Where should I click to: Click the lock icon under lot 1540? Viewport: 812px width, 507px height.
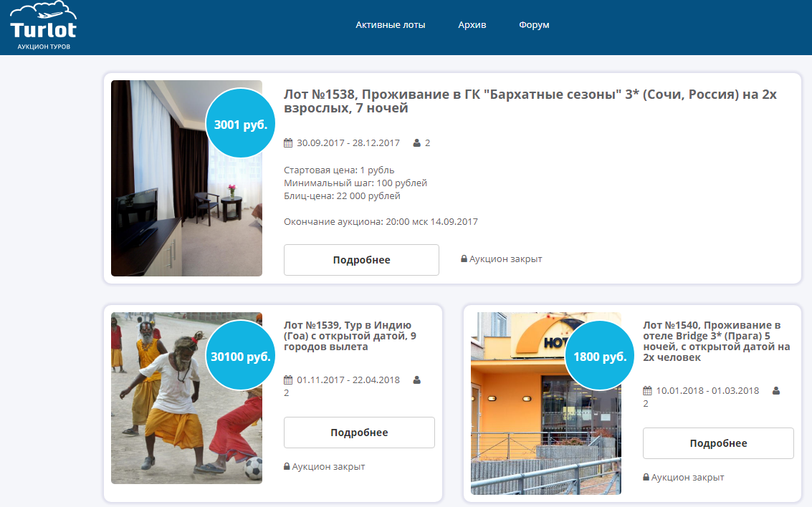tap(646, 477)
